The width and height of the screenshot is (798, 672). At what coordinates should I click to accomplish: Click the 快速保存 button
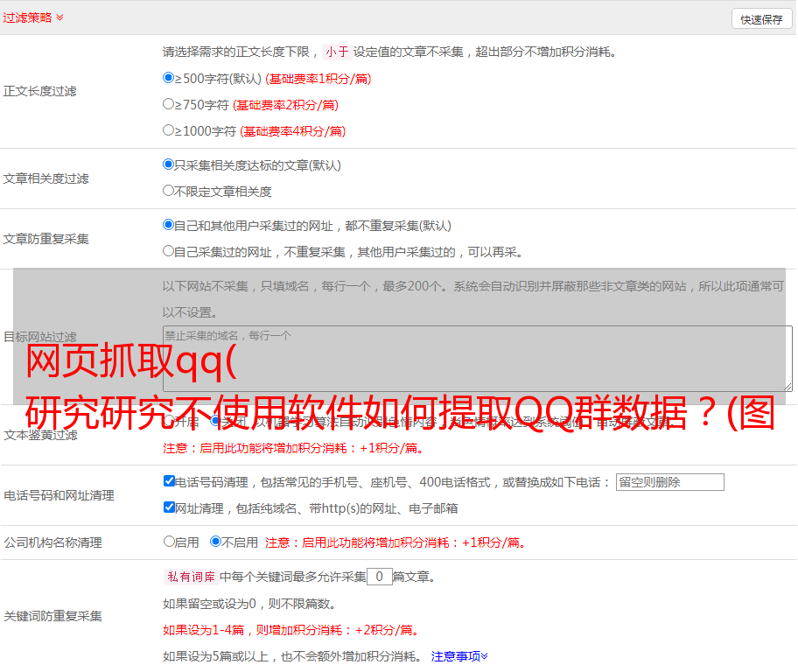[x=761, y=19]
